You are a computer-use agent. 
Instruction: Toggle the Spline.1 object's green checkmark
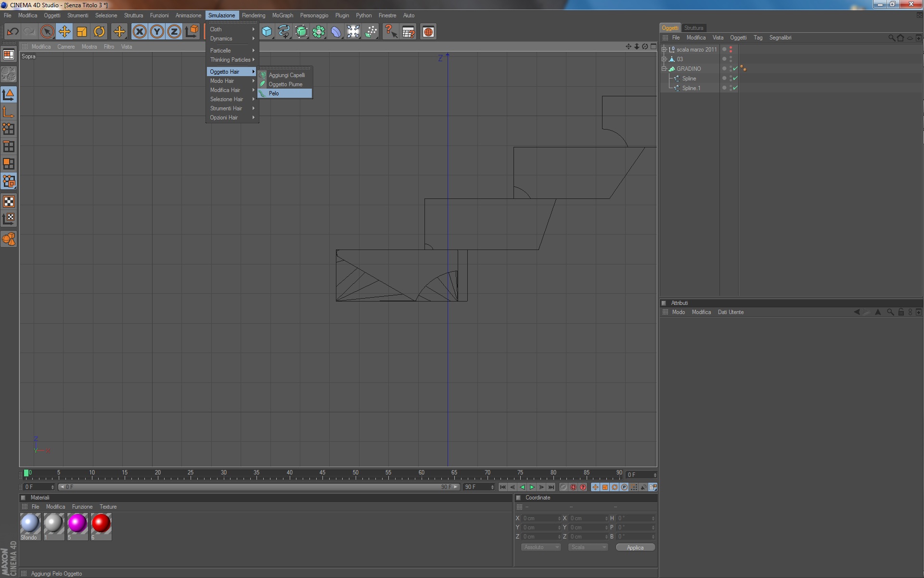735,88
